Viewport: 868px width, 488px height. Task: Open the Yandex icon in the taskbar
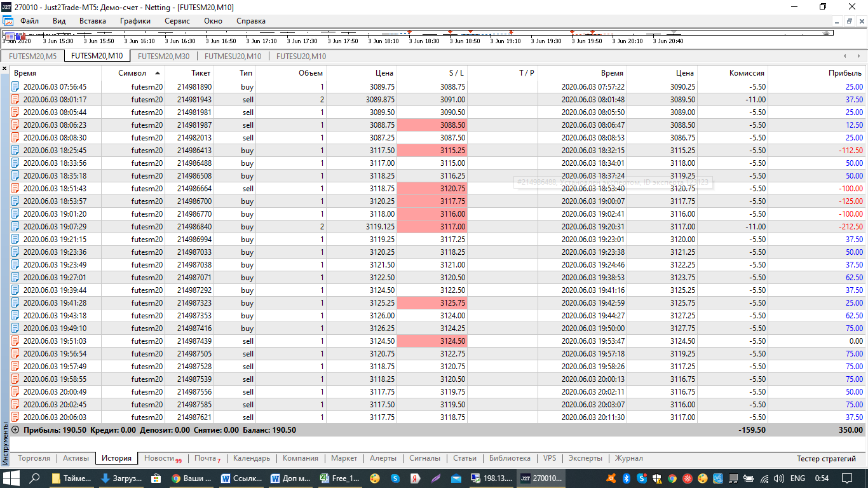coord(414,478)
